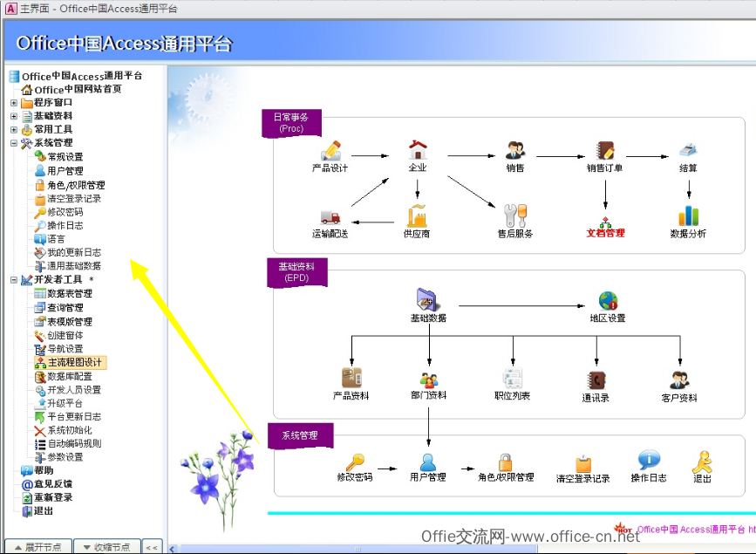Viewport: 756px width, 554px height.
Task: Select 常规设置 in the tree
Action: click(65, 157)
